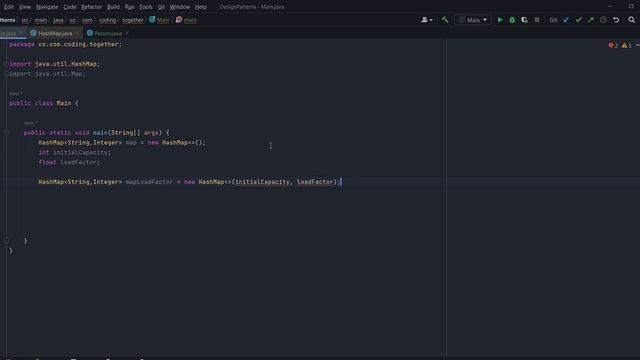Screen dimensions: 640x360
Task: Open the Window menu
Action: coord(180,7)
